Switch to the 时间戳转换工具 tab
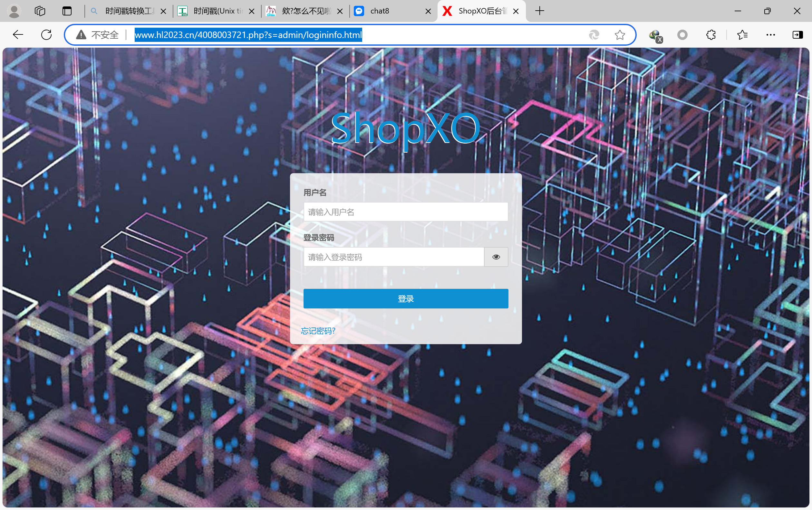Viewport: 812px width, 510px height. click(x=130, y=11)
